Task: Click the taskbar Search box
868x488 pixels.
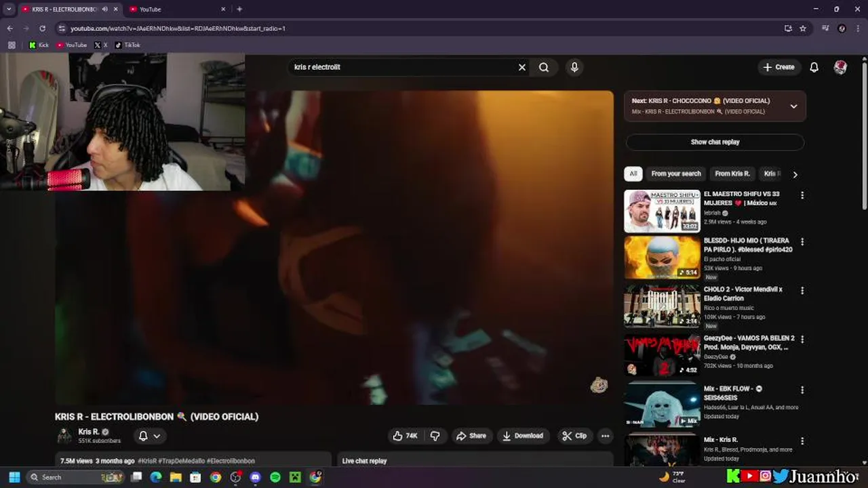Action: click(x=76, y=477)
